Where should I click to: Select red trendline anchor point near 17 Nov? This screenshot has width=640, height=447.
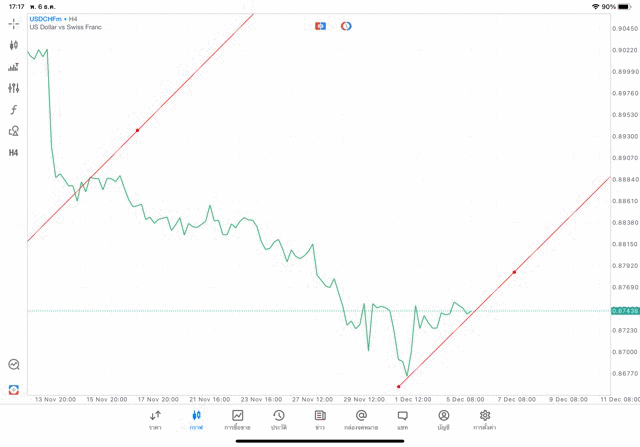click(137, 130)
